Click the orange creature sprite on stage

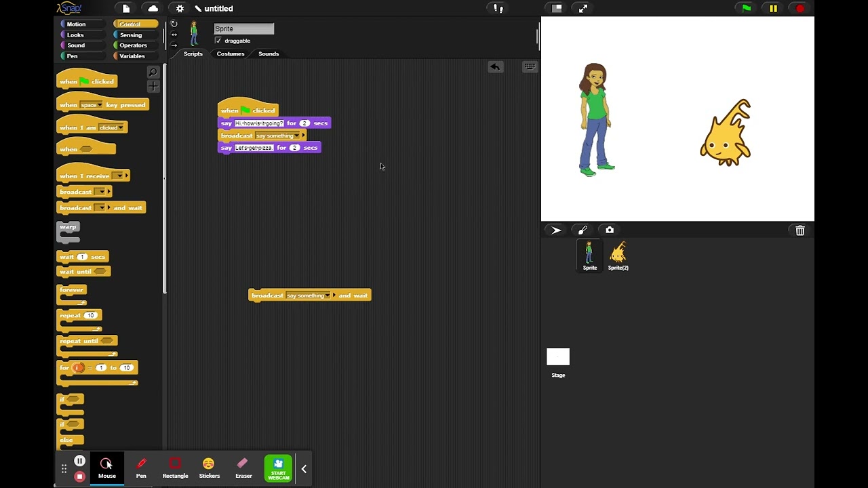pyautogui.click(x=726, y=133)
